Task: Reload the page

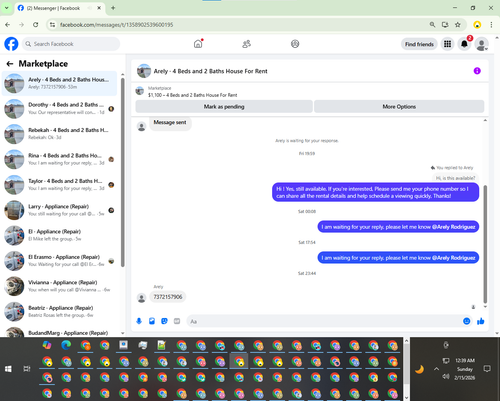Action: click(36, 25)
